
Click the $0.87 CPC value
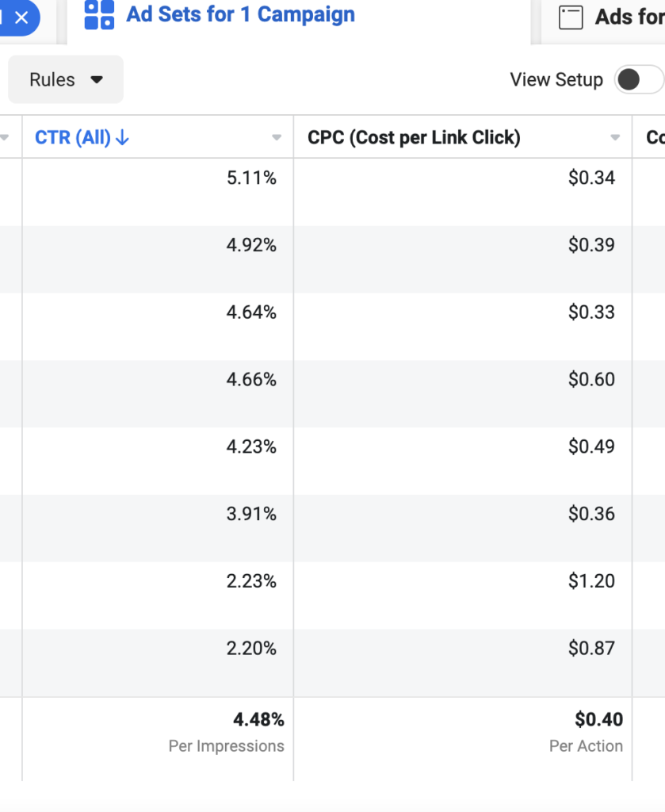pyautogui.click(x=591, y=649)
